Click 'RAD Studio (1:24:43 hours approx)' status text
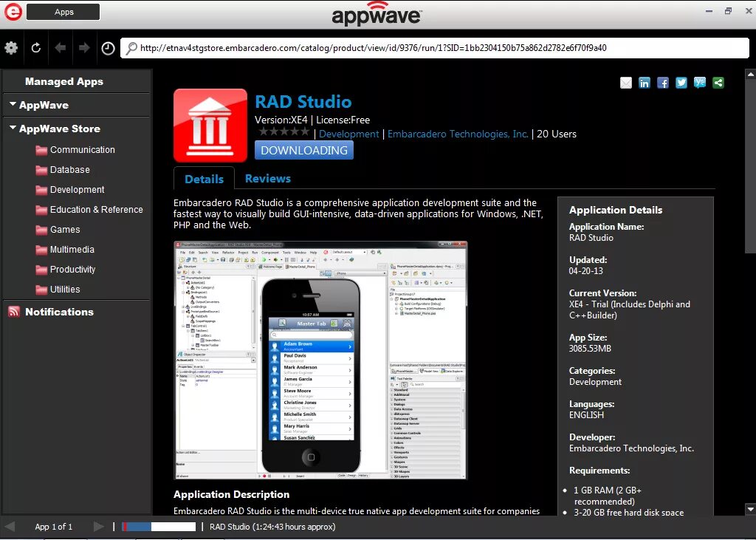The width and height of the screenshot is (756, 540). [x=272, y=527]
